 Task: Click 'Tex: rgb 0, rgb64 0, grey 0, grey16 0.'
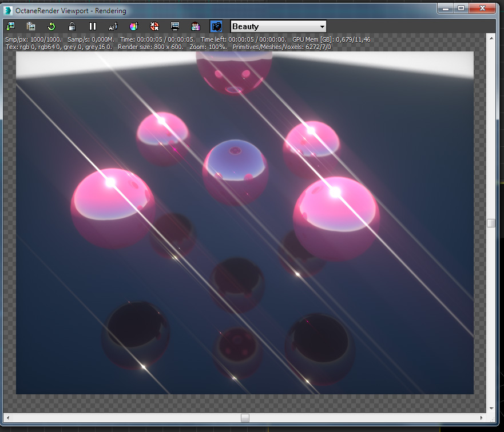pos(59,47)
